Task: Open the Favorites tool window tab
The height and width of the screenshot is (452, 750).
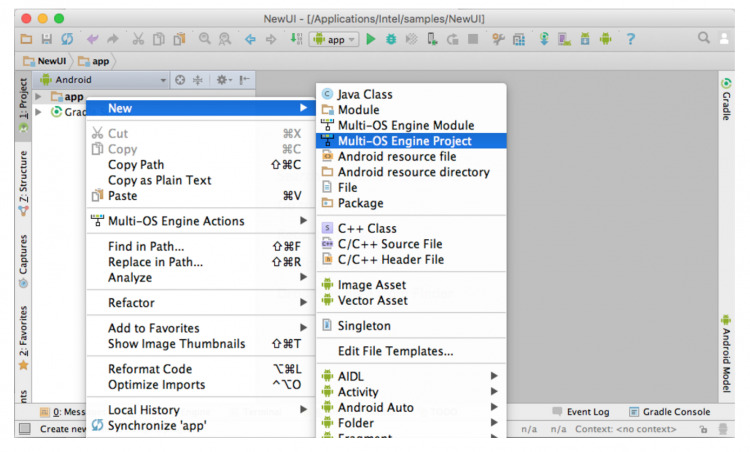Action: click(23, 338)
